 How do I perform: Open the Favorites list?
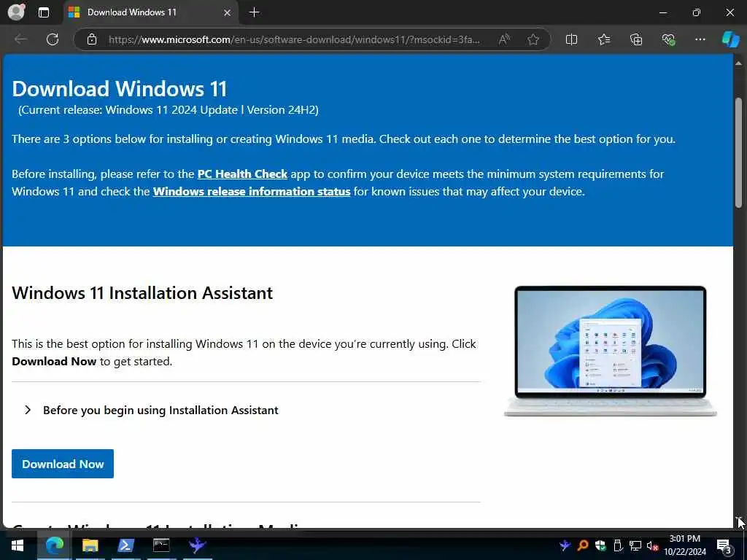pos(603,39)
